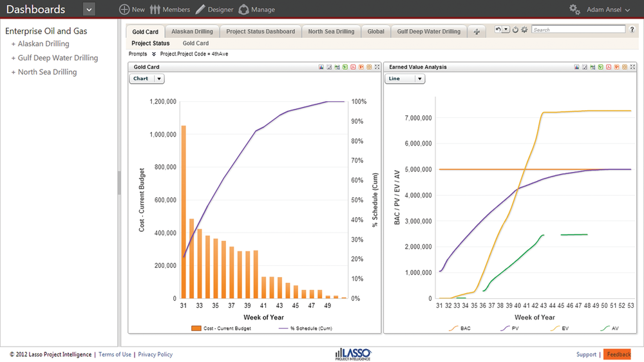Click orange circle icon in Earned Value panel
This screenshot has height=362, width=644.
coord(624,67)
